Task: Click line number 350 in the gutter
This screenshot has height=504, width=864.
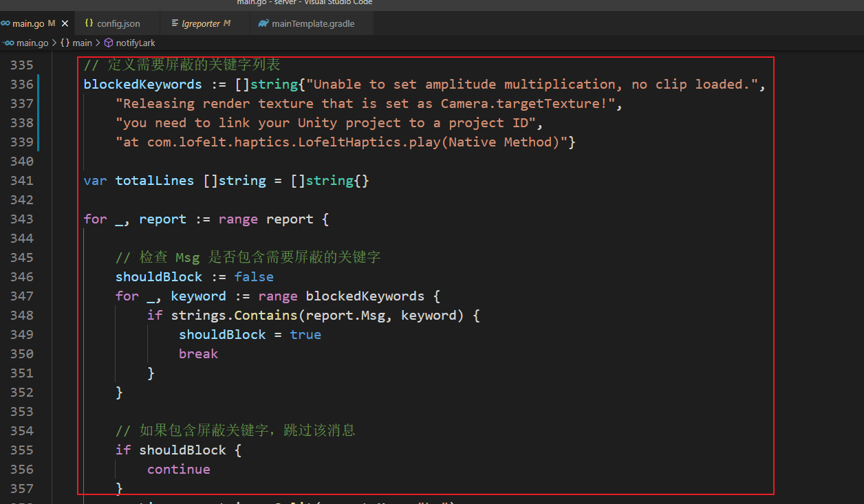Action: (22, 354)
